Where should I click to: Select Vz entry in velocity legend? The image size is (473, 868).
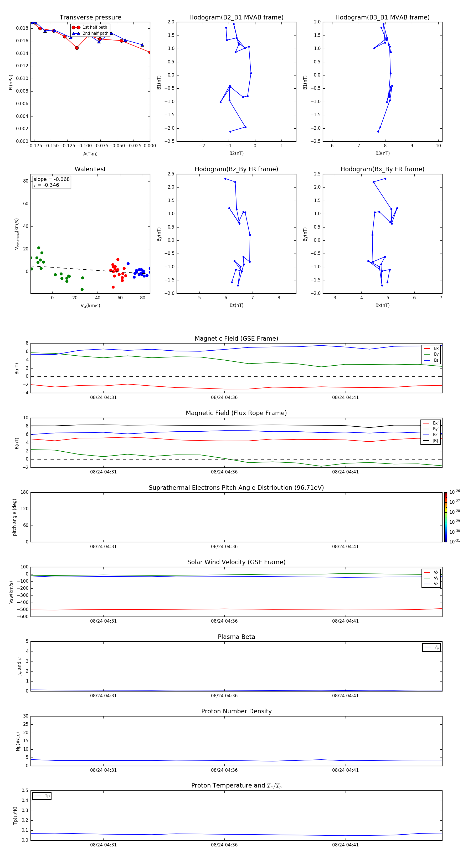pos(431,584)
